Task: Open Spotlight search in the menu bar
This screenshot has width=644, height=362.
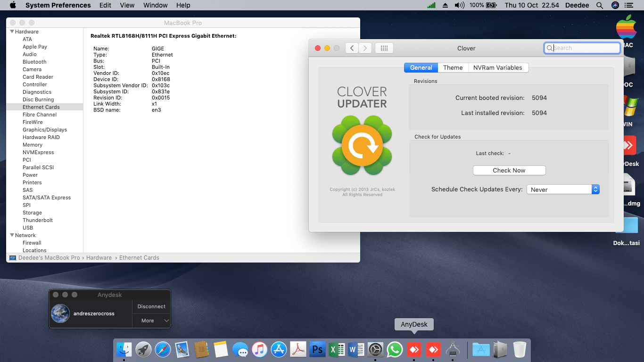Action: (x=600, y=5)
